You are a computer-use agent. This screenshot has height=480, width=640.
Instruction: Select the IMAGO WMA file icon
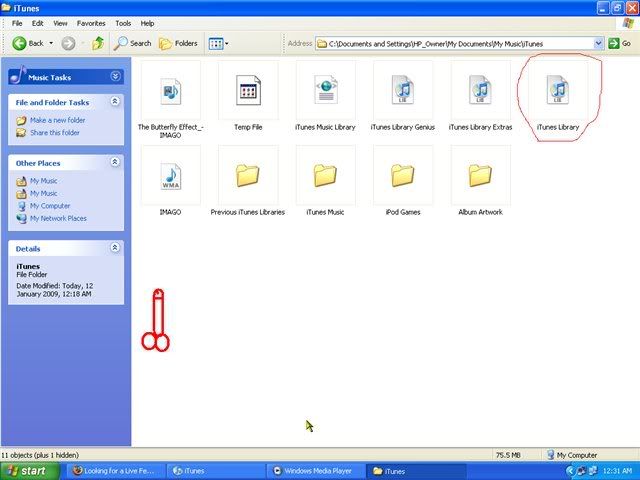171,176
